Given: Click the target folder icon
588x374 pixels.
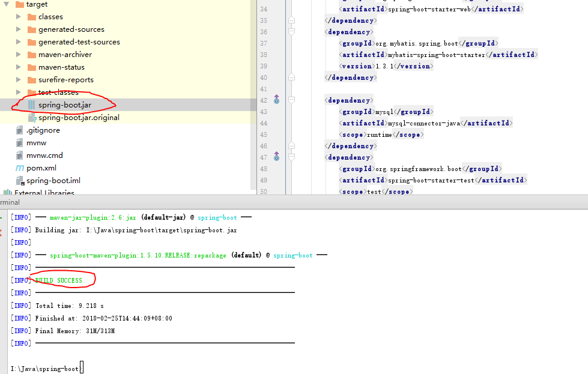Looking at the screenshot, I should 19,4.
